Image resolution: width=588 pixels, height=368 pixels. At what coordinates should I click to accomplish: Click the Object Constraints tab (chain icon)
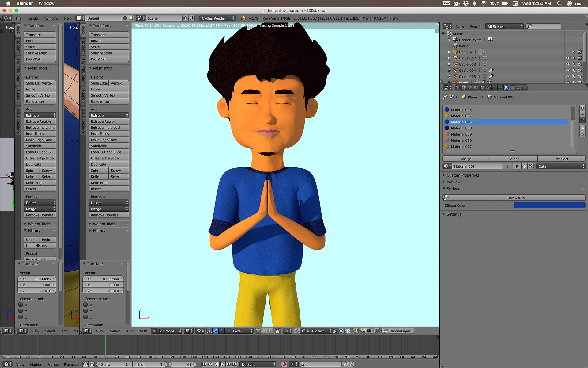488,88
